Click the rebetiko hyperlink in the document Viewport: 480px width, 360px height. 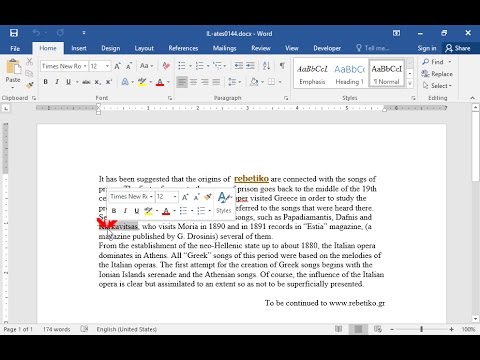click(251, 178)
